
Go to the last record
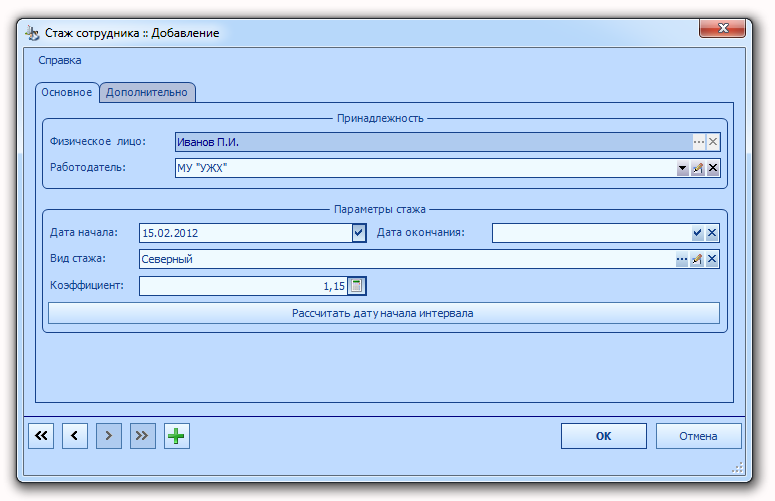142,436
